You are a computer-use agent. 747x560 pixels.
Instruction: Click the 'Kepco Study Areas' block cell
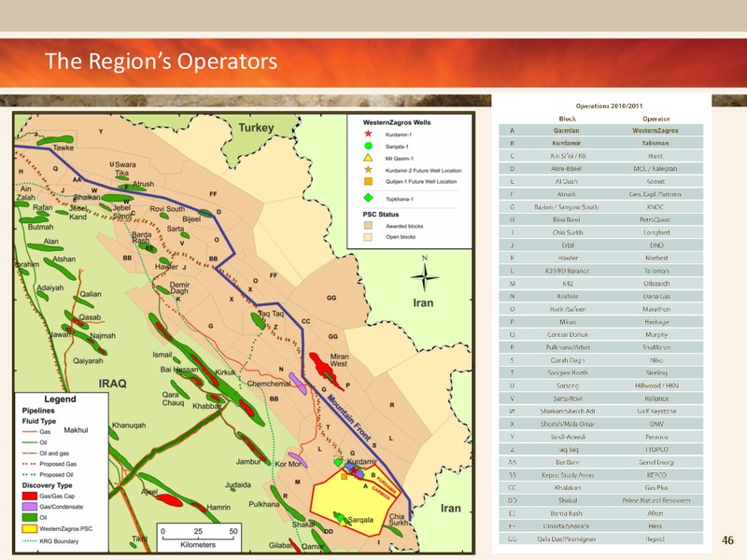pyautogui.click(x=567, y=475)
